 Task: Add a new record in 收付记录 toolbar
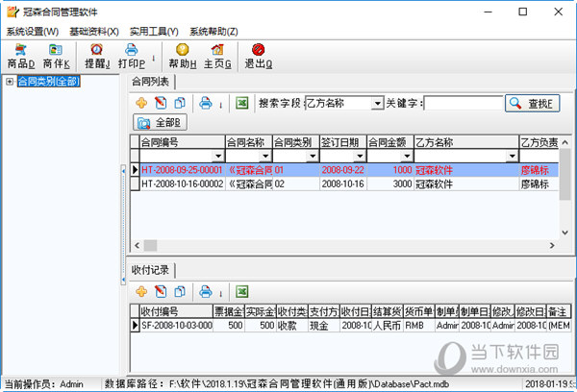click(140, 291)
